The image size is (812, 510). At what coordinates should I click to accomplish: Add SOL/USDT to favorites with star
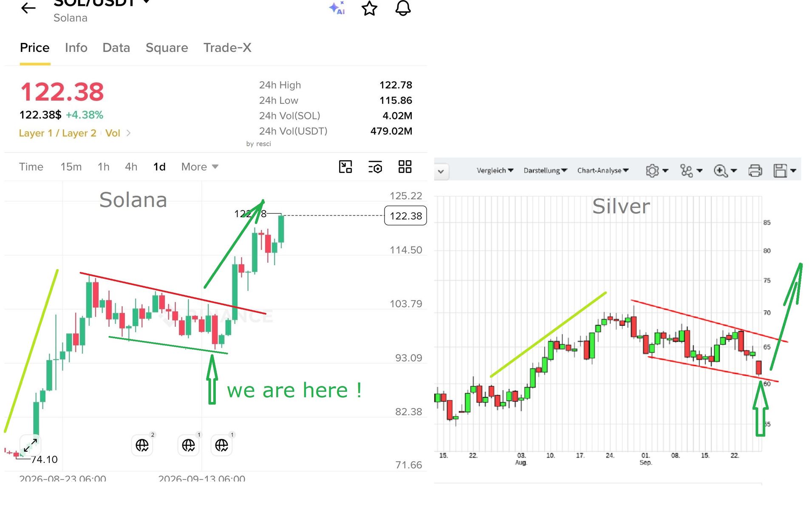(369, 8)
